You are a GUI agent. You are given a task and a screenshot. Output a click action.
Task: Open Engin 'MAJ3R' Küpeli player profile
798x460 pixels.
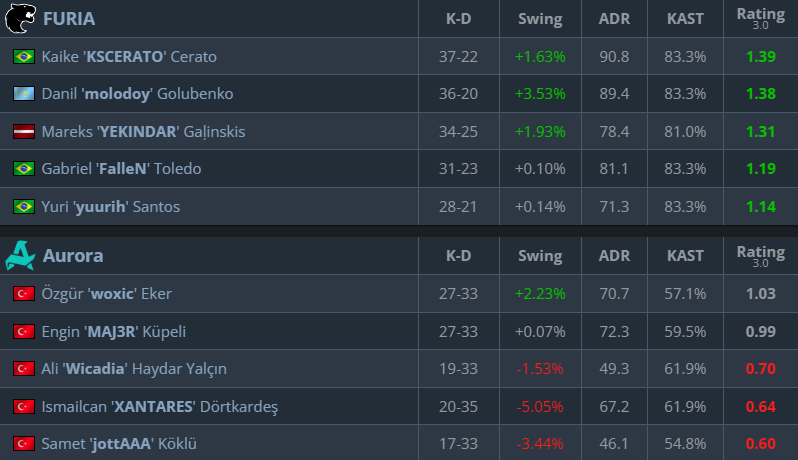coord(114,331)
